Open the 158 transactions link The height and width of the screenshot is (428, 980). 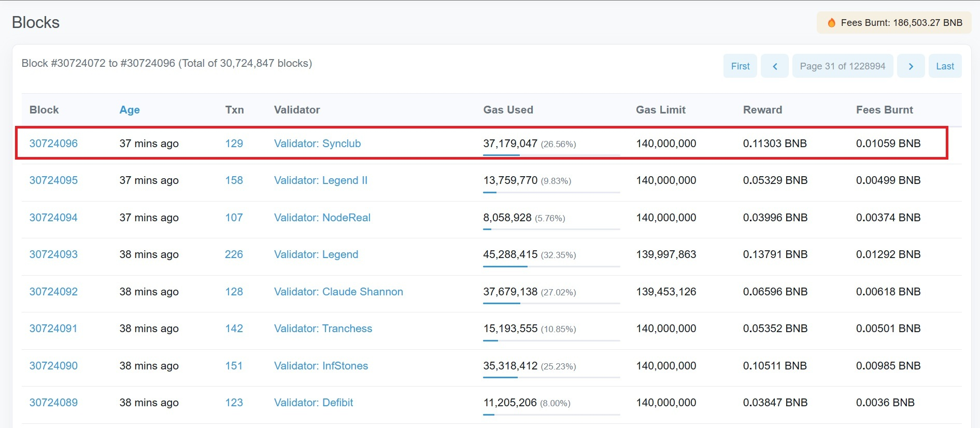point(234,180)
